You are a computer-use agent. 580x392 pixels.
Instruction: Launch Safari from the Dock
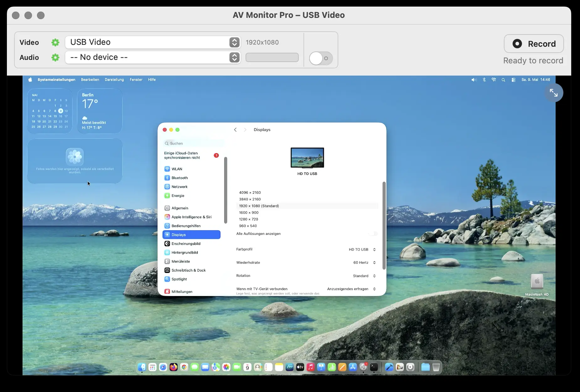pos(163,367)
